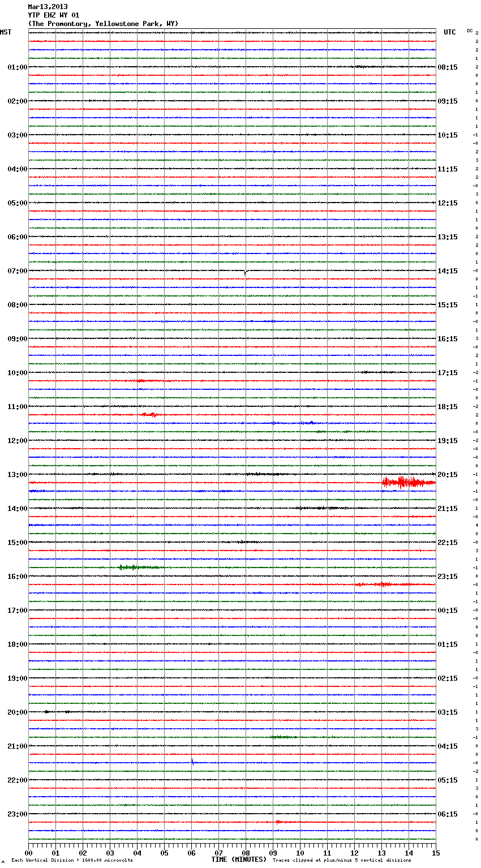
Task: Click the 20:00 MST time label
Action: pyautogui.click(x=18, y=712)
